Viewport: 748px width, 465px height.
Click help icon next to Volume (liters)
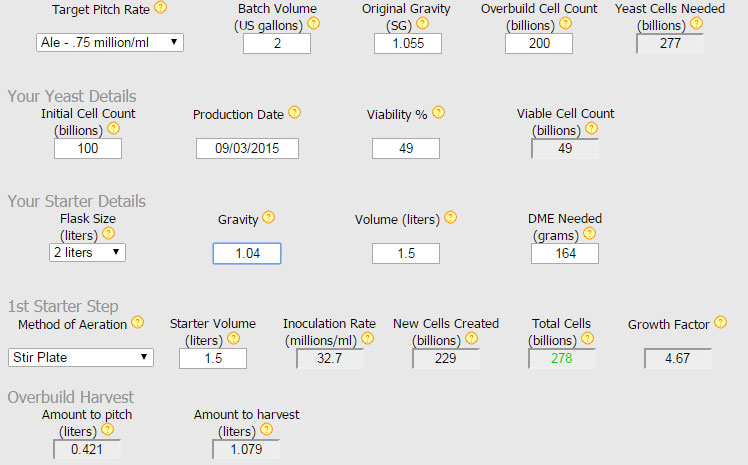click(451, 218)
